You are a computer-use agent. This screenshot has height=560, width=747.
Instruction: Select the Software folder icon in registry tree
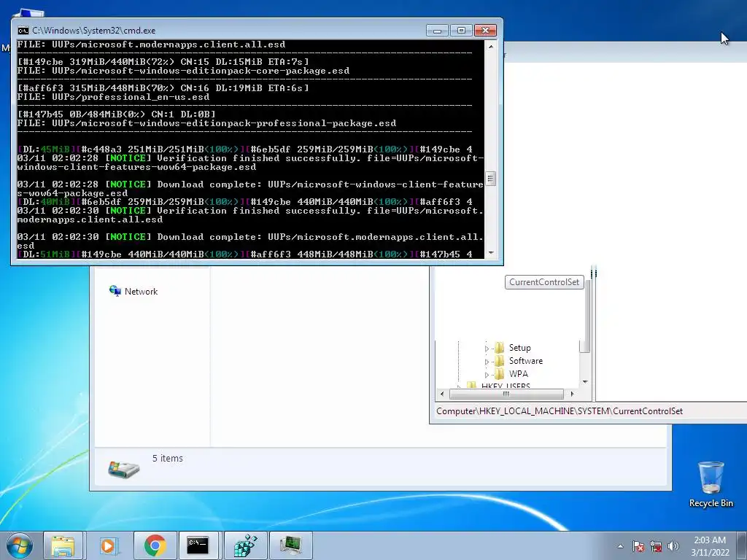pyautogui.click(x=499, y=360)
